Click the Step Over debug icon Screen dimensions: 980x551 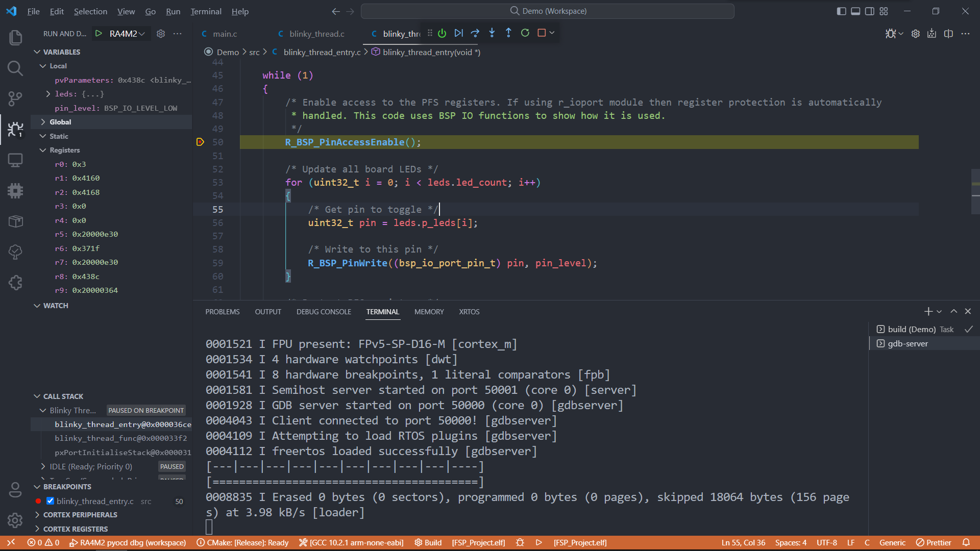pyautogui.click(x=475, y=32)
